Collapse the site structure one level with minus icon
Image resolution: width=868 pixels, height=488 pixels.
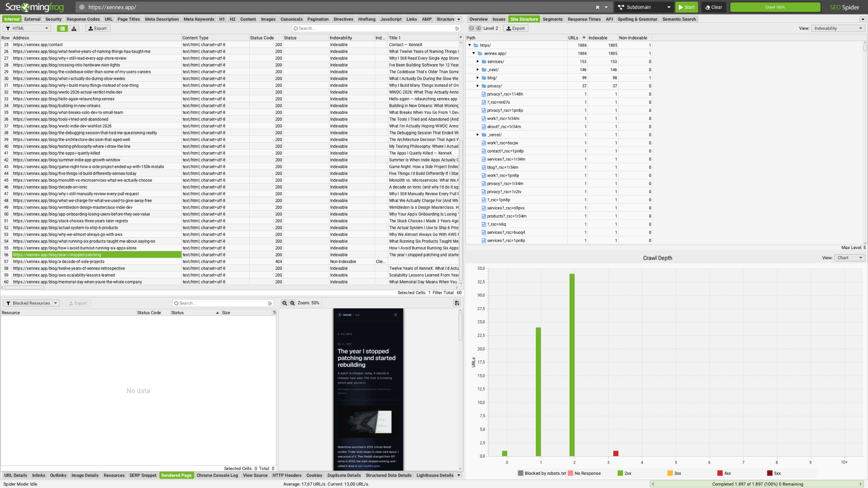(x=471, y=28)
